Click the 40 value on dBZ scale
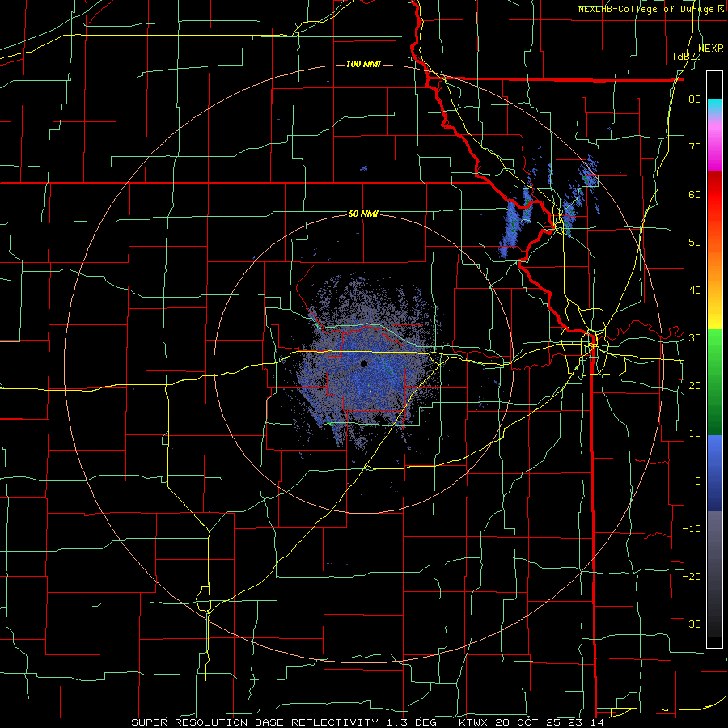The width and height of the screenshot is (728, 728). (695, 290)
